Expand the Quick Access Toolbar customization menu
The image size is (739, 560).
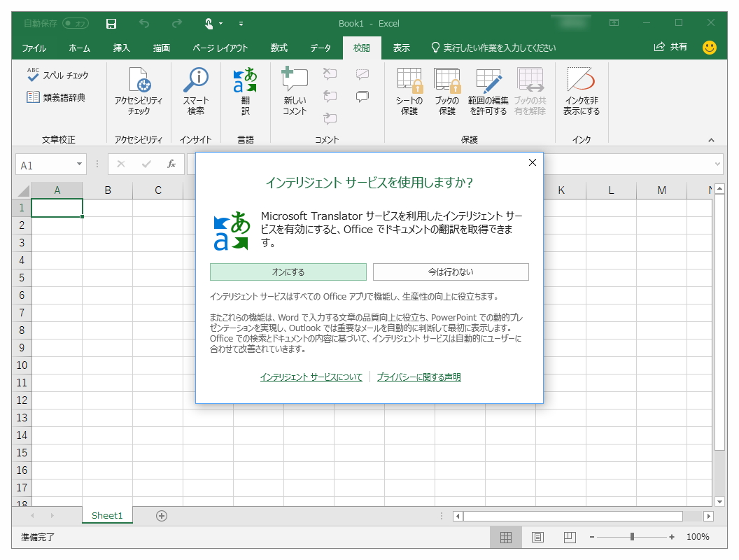[239, 24]
